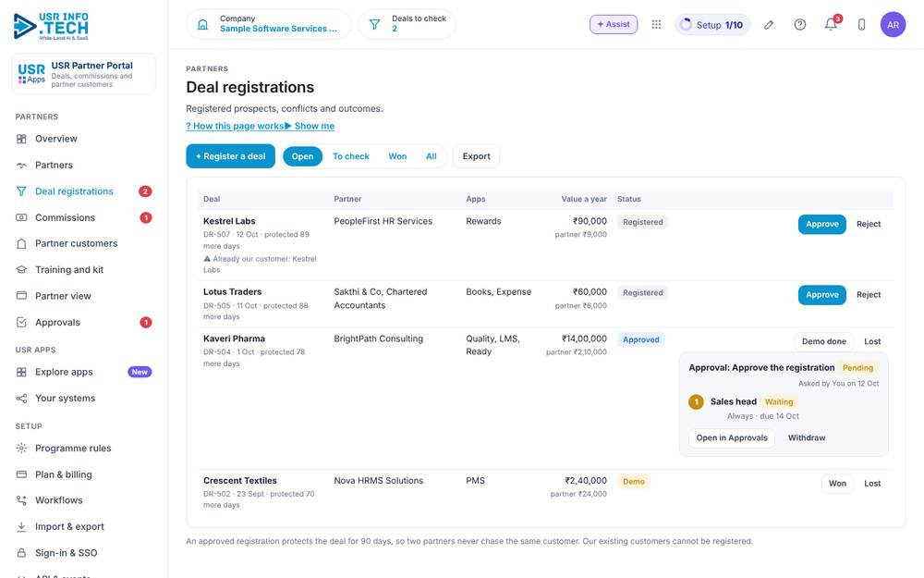Click the Training and kit graduation icon
The image size is (924, 578).
21,269
